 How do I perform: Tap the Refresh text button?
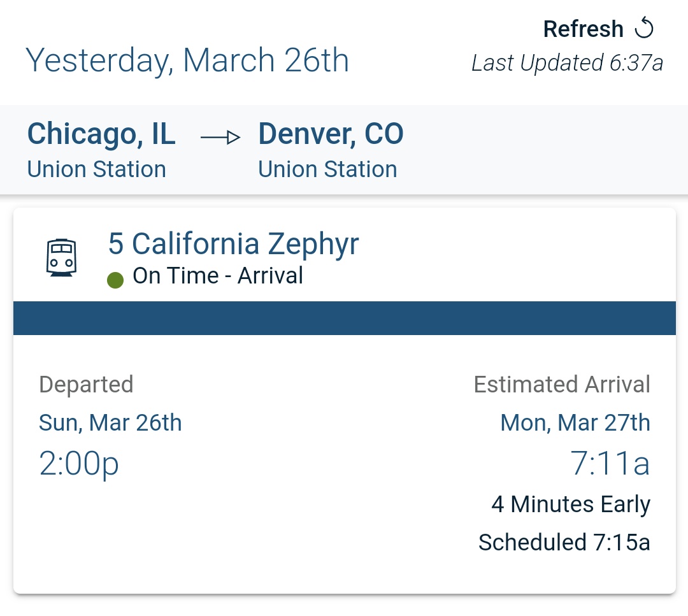pos(583,29)
